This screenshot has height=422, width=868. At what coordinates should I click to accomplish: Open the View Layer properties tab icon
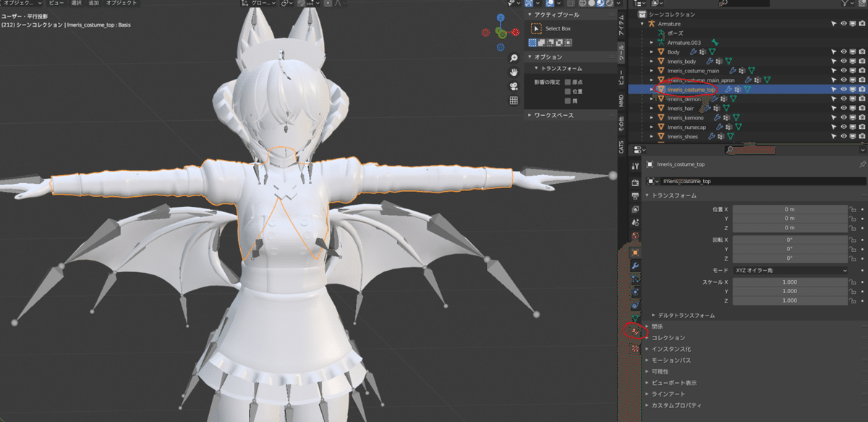point(634,209)
